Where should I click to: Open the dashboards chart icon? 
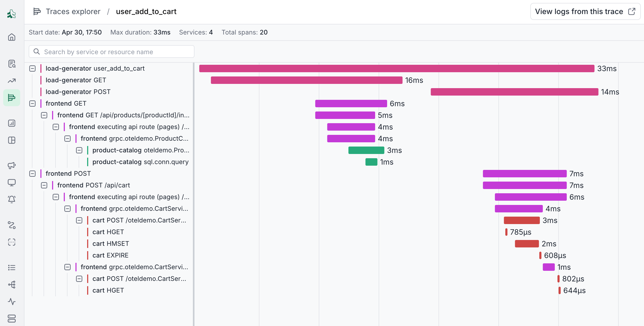(12, 123)
